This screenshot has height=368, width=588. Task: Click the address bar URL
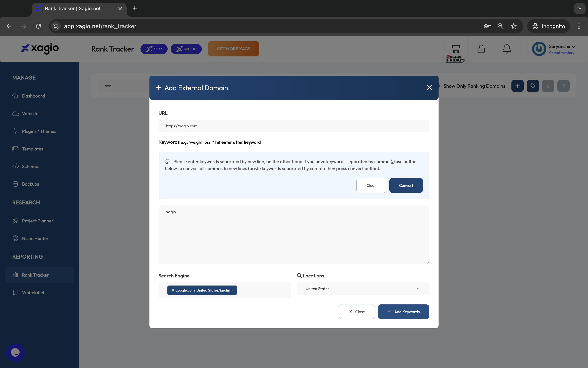coord(100,26)
